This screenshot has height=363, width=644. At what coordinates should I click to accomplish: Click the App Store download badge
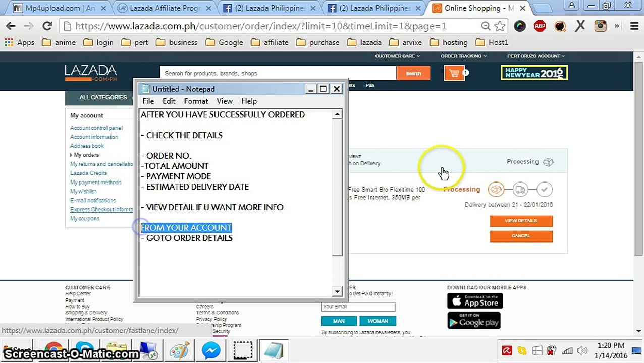[x=475, y=301]
